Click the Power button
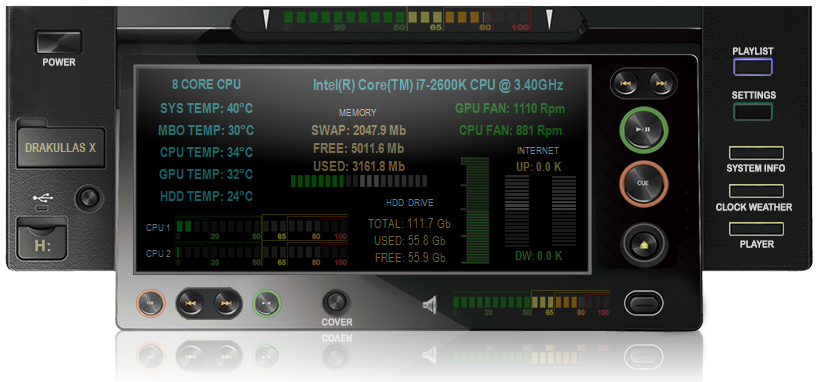Screen dimensions: 818x382 pos(59,42)
